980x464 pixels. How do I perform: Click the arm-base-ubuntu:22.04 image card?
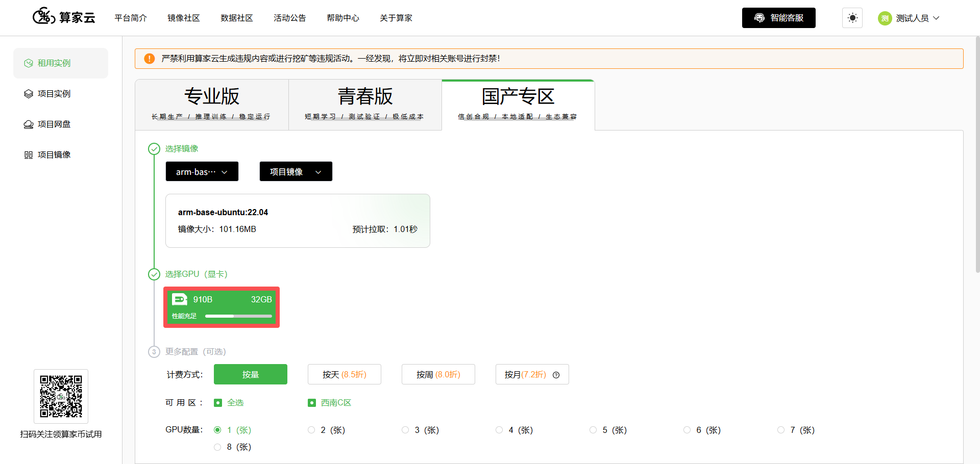tap(298, 221)
